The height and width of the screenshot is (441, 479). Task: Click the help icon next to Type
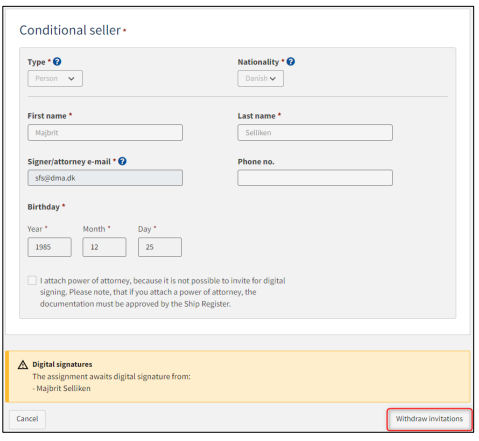[57, 62]
